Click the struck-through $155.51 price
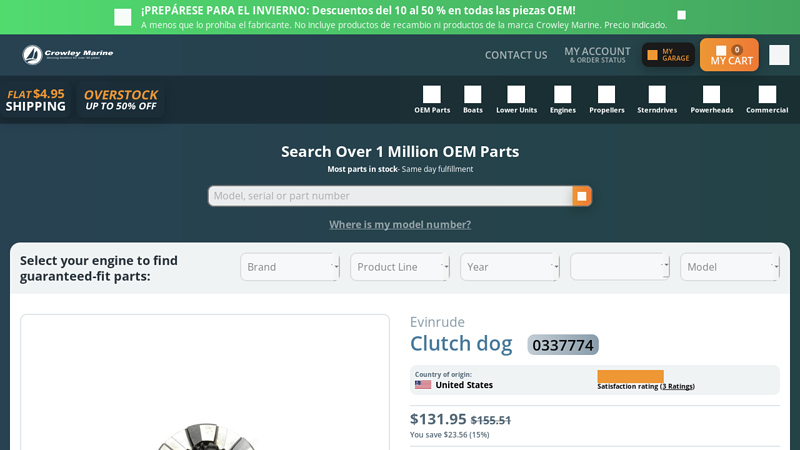The image size is (800, 450). click(491, 420)
